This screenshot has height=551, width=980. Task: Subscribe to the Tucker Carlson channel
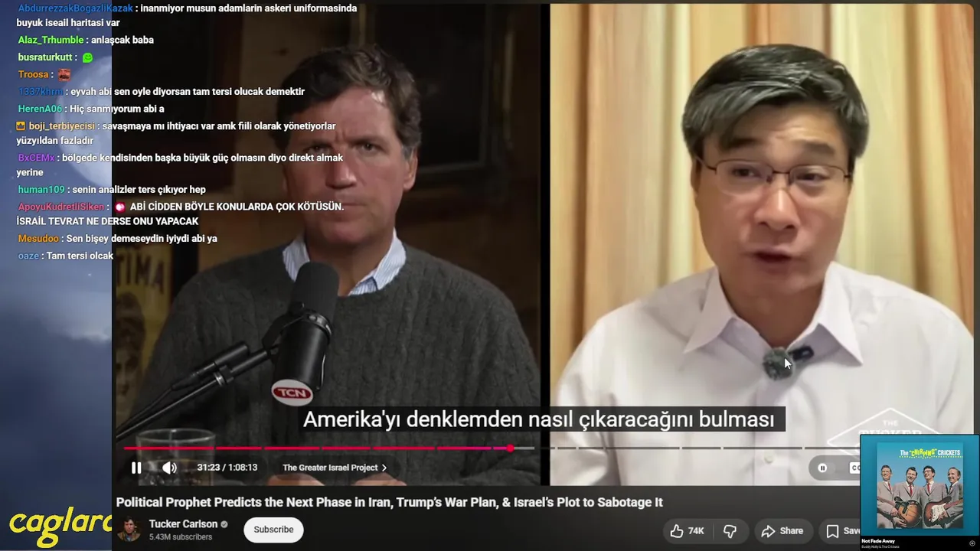click(x=273, y=530)
